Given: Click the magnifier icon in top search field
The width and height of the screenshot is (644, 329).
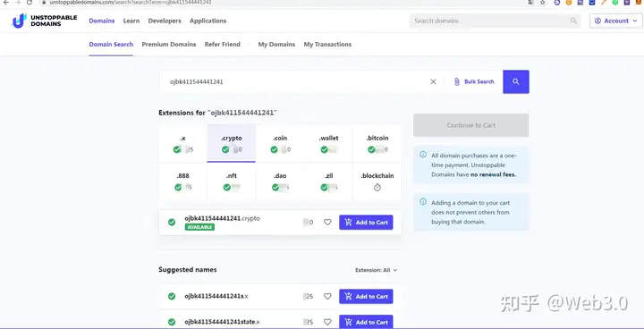Looking at the screenshot, I should click(573, 21).
